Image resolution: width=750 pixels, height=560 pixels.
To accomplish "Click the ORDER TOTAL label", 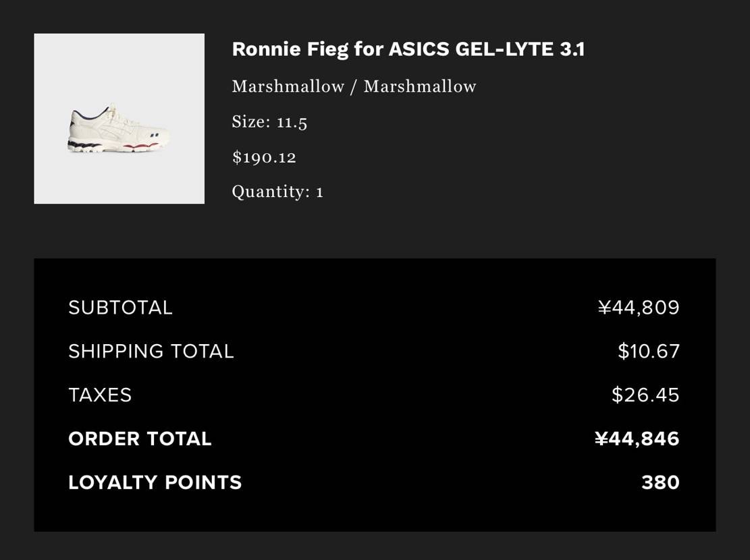I will tap(140, 439).
